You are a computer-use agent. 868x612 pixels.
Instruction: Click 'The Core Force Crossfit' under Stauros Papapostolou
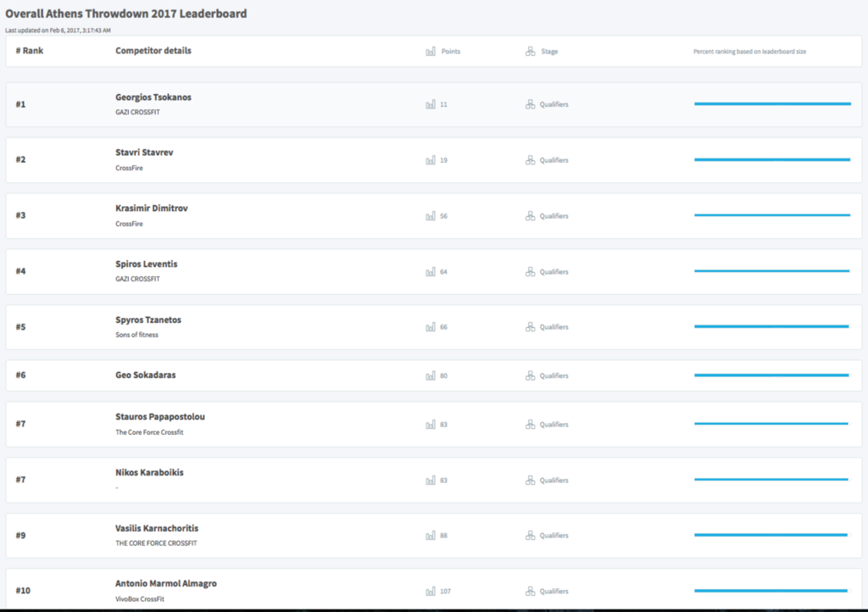(149, 432)
